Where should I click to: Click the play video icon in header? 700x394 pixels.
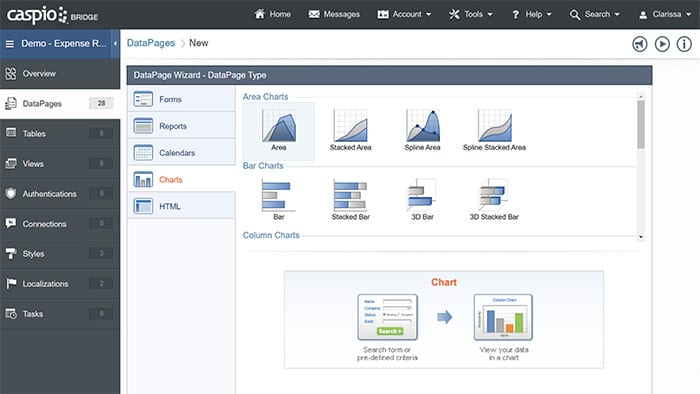pyautogui.click(x=662, y=44)
